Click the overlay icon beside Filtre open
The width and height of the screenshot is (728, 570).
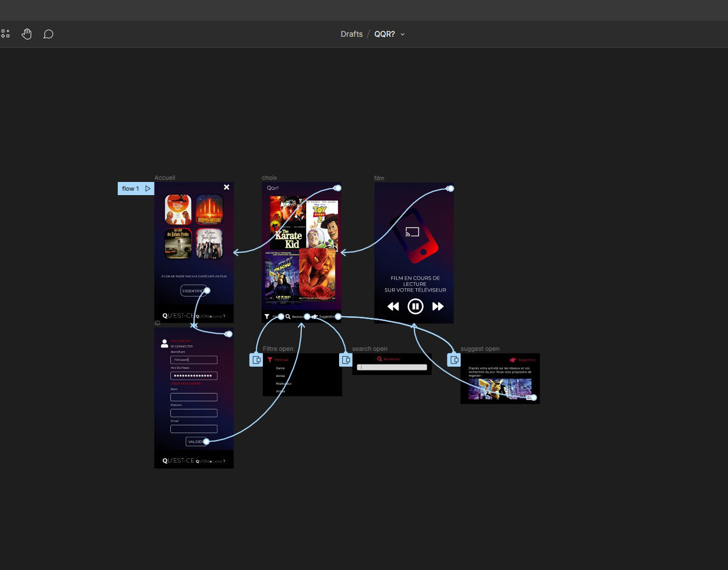coord(256,360)
